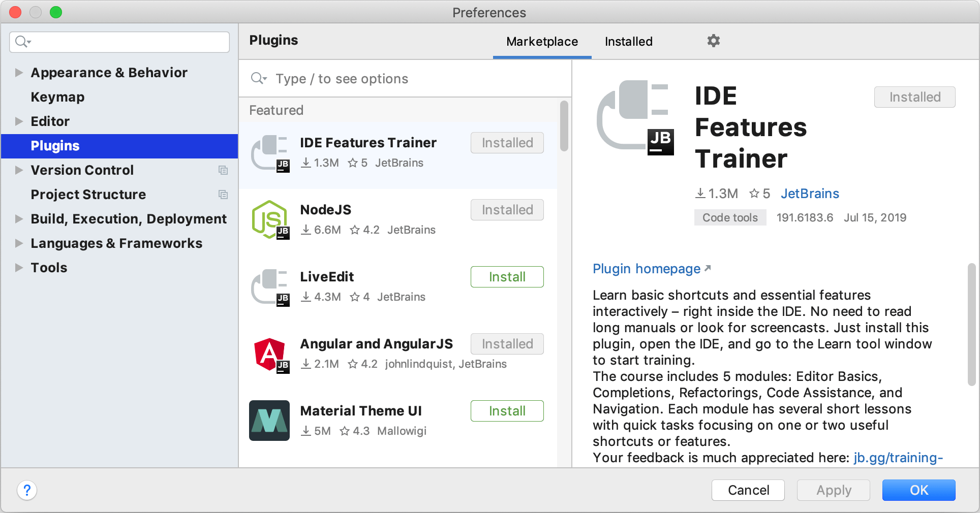Install the Material Theme UI plugin
The height and width of the screenshot is (513, 980).
tap(507, 411)
